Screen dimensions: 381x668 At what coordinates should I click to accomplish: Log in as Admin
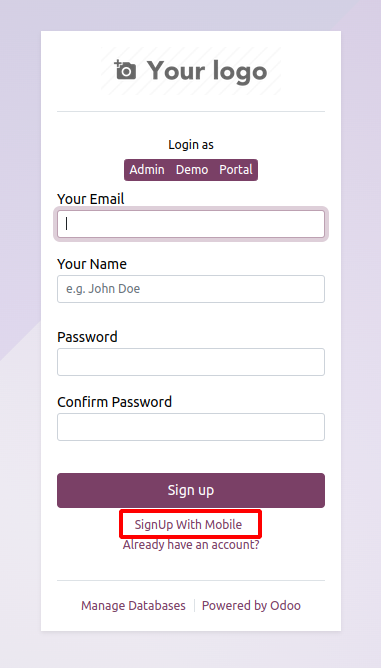[147, 170]
